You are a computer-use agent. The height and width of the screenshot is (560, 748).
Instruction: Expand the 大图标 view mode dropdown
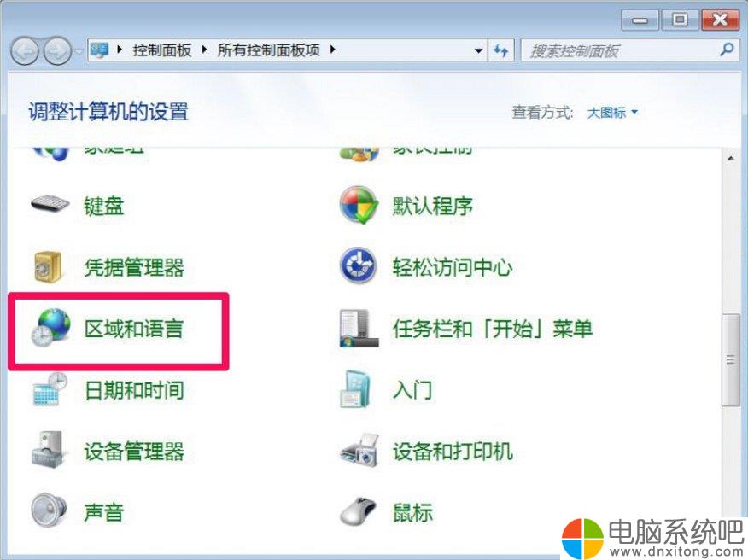(612, 113)
